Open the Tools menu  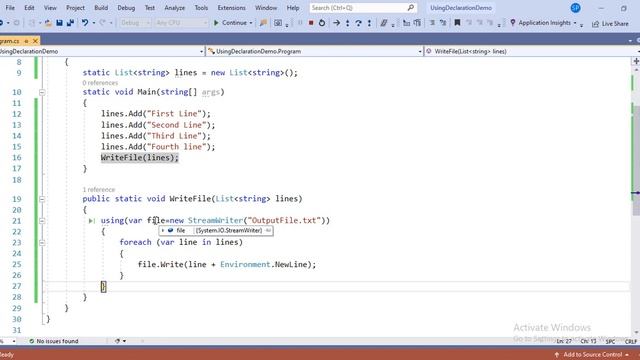point(201,8)
